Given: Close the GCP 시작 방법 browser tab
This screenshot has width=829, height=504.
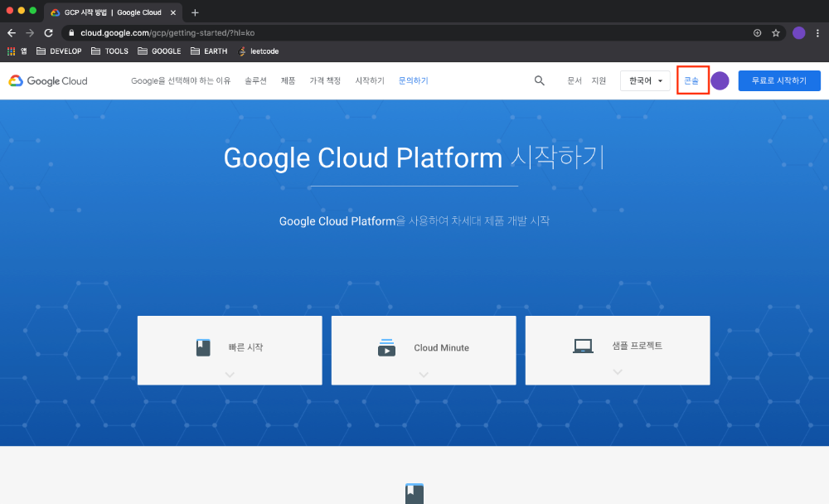Looking at the screenshot, I should 173,12.
